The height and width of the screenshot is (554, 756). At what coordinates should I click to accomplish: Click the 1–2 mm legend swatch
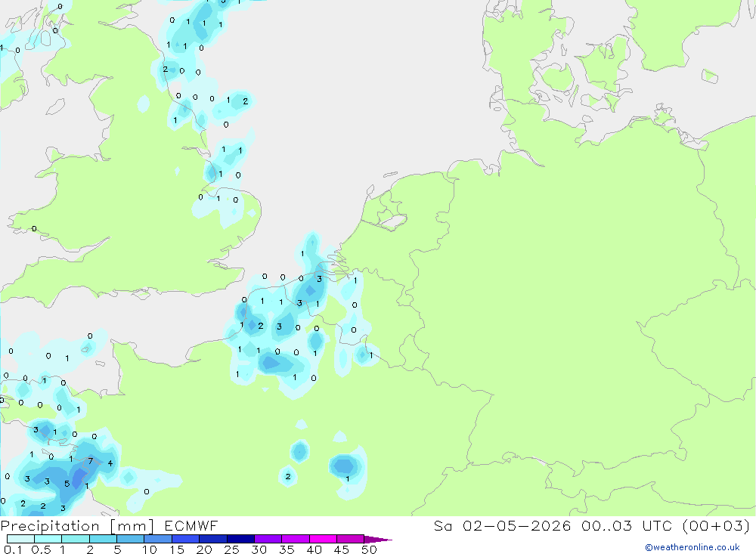coord(75,539)
